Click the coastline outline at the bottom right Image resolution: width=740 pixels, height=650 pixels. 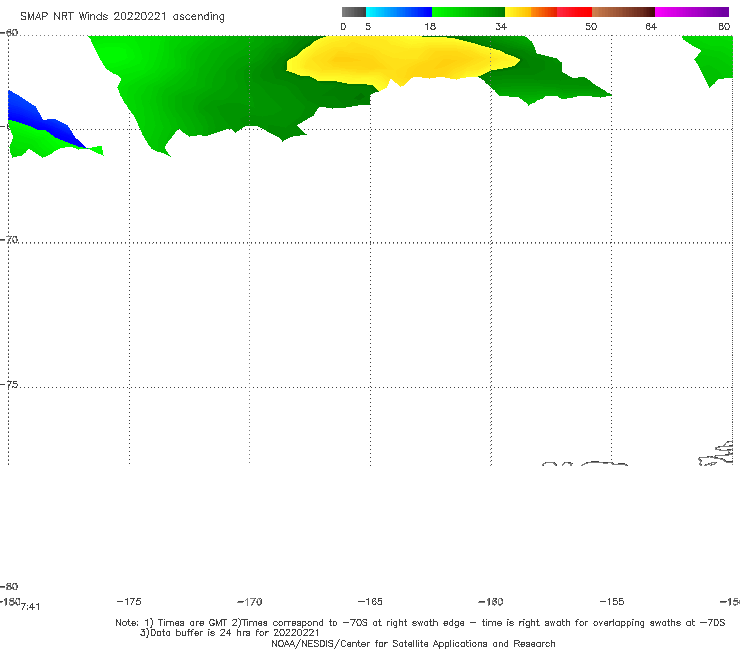tap(716, 454)
